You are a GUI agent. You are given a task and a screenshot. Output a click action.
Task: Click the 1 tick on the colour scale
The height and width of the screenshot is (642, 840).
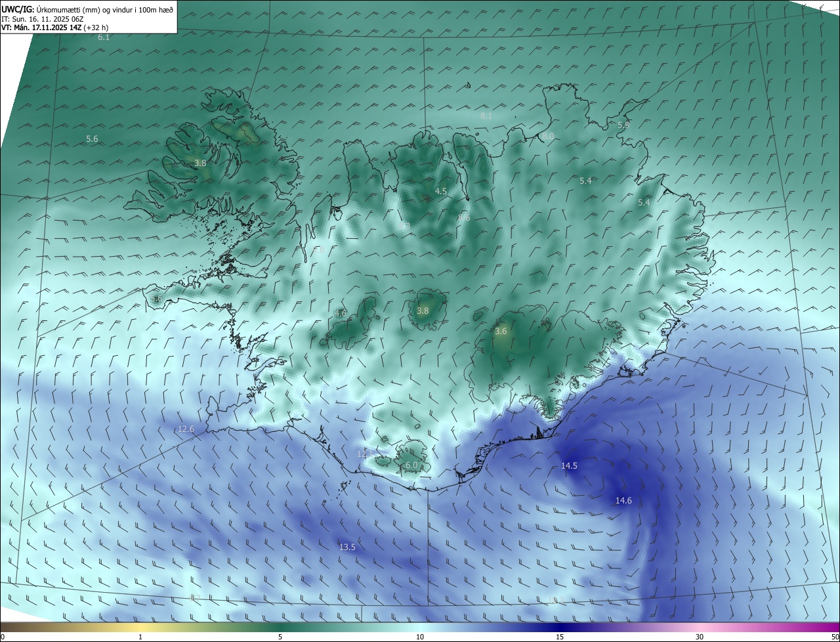point(140,637)
